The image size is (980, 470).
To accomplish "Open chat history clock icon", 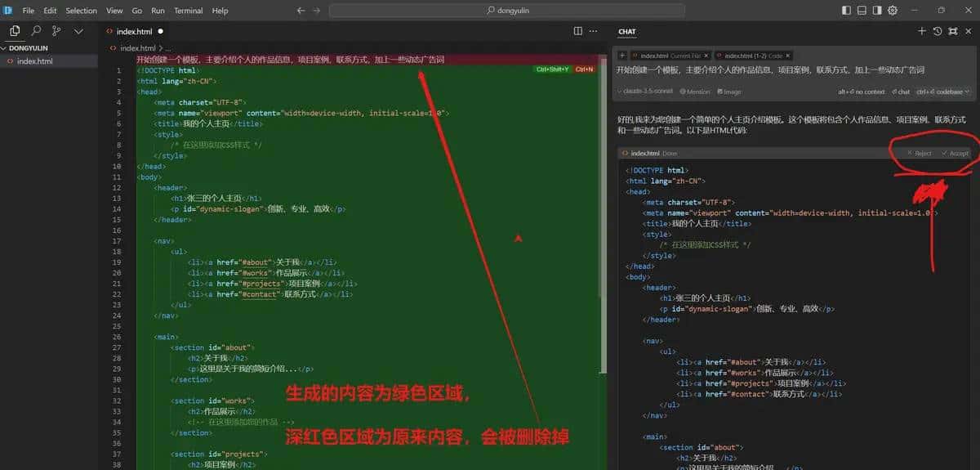I will coord(938,31).
